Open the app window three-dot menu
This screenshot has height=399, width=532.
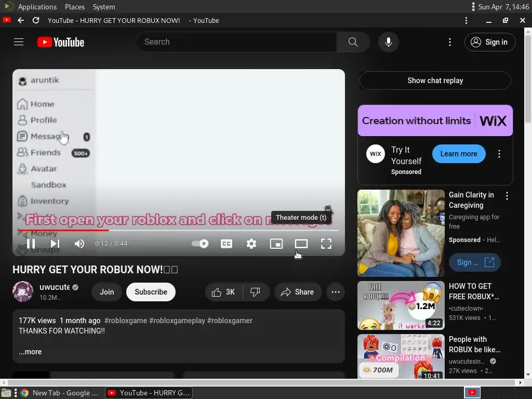pyautogui.click(x=466, y=20)
